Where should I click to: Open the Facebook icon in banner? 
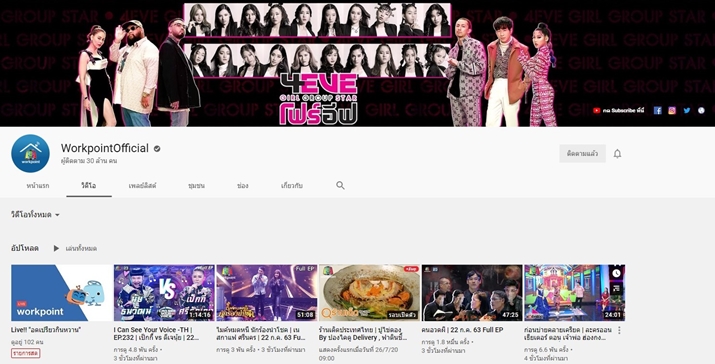click(x=658, y=110)
